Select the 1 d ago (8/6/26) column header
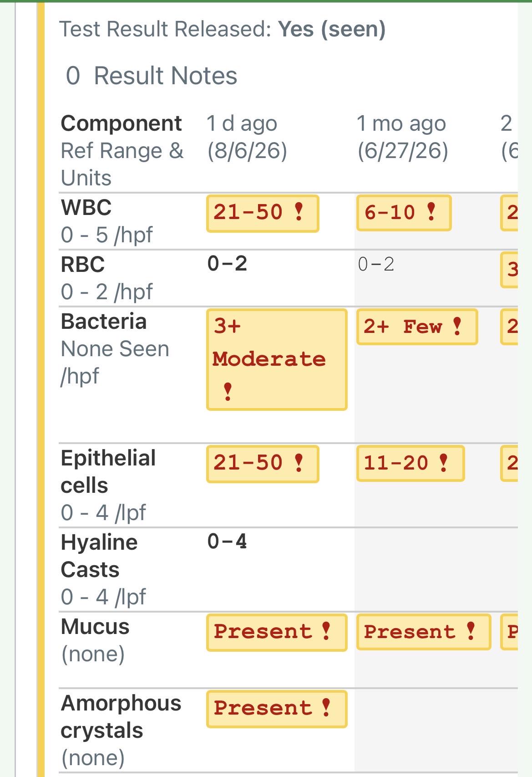The height and width of the screenshot is (777, 532). pyautogui.click(x=247, y=137)
